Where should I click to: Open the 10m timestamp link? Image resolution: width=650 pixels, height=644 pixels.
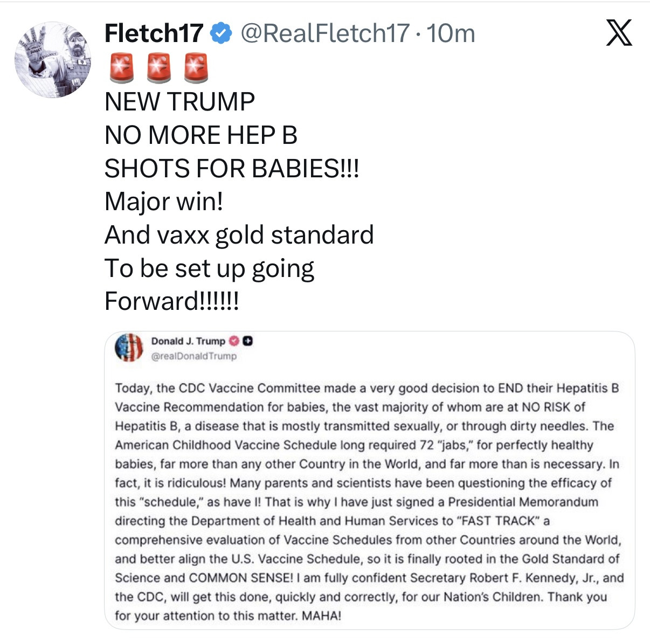tap(451, 33)
